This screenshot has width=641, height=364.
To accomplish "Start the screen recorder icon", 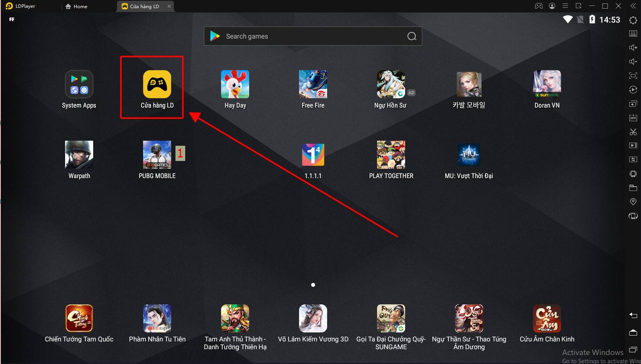I will (x=633, y=145).
